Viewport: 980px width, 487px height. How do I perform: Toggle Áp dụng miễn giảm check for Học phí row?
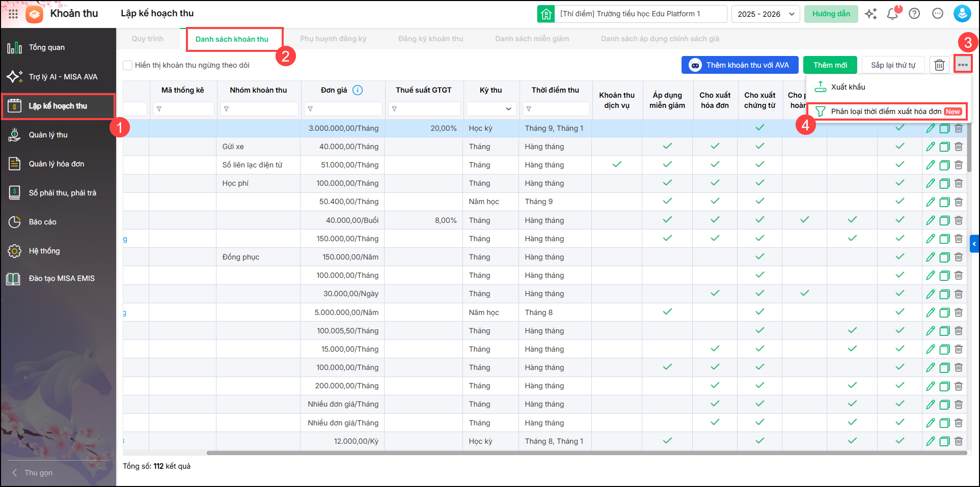tap(667, 183)
